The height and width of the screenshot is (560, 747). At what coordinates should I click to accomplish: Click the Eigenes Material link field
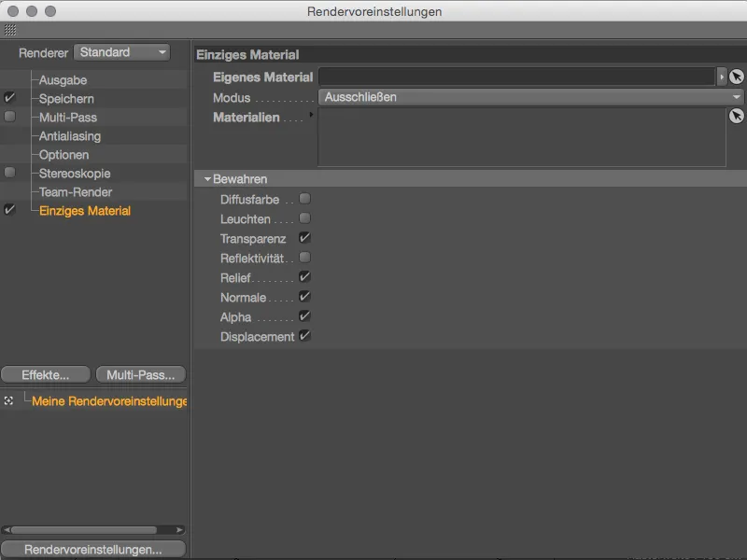[517, 77]
